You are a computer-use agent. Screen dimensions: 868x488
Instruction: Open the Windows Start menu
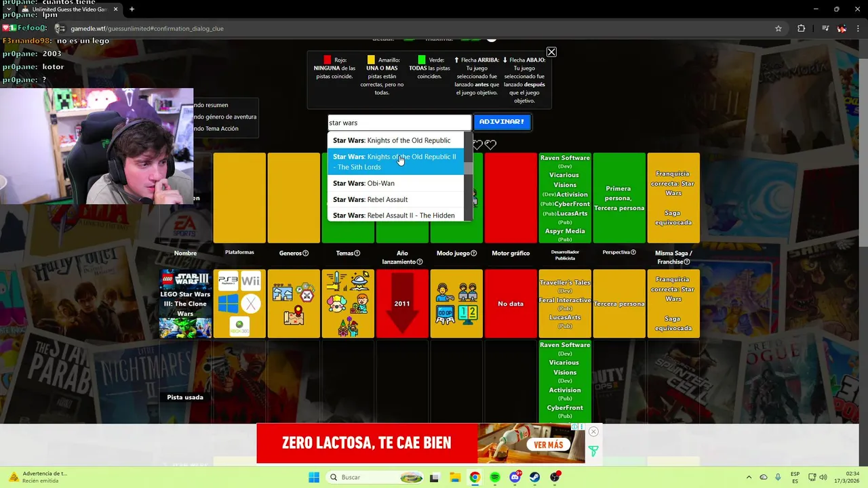coord(314,477)
